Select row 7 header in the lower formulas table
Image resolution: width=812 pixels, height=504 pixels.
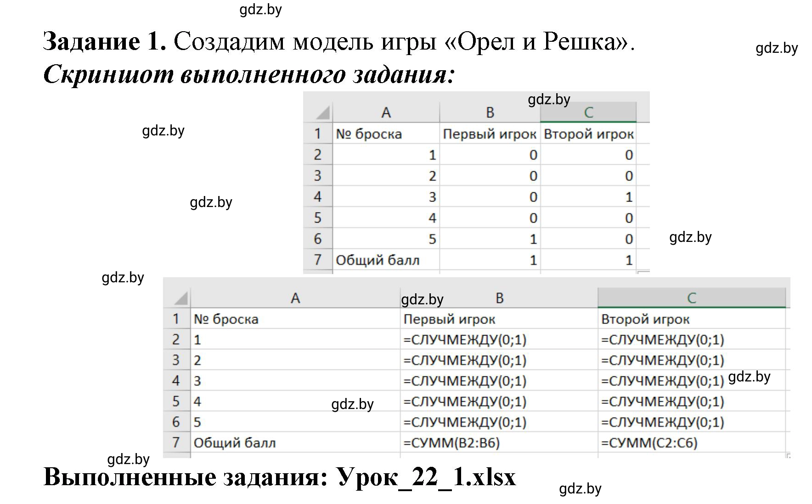coord(177,442)
